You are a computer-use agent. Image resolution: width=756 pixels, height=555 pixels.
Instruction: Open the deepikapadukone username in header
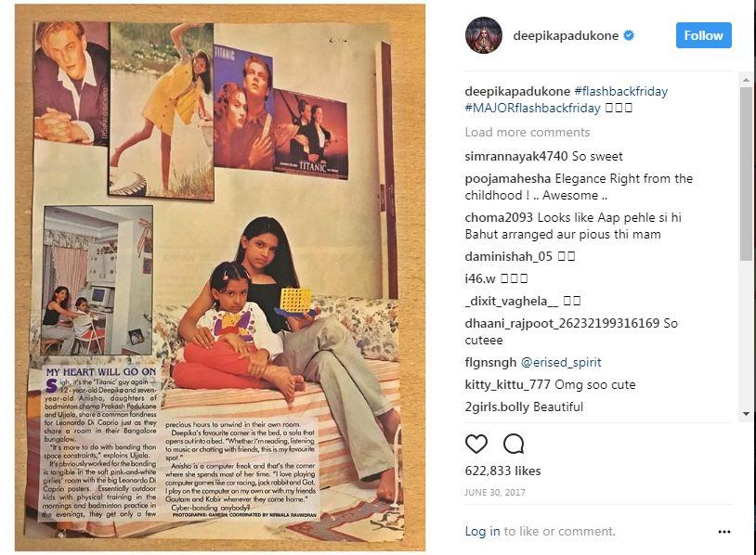(566, 35)
